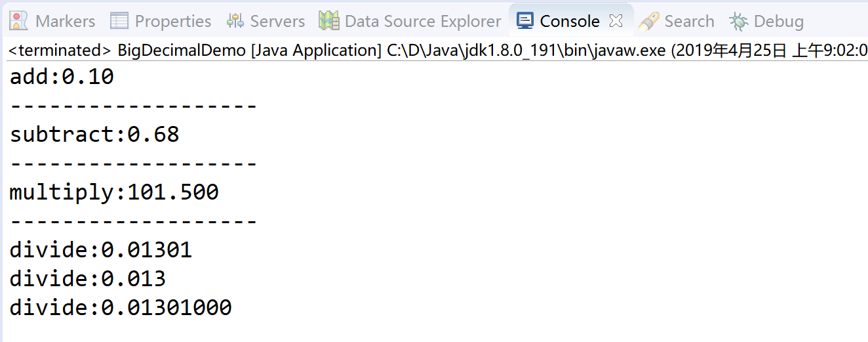Click the Console monitor icon
Screen dimensions: 868x342
pos(524,21)
